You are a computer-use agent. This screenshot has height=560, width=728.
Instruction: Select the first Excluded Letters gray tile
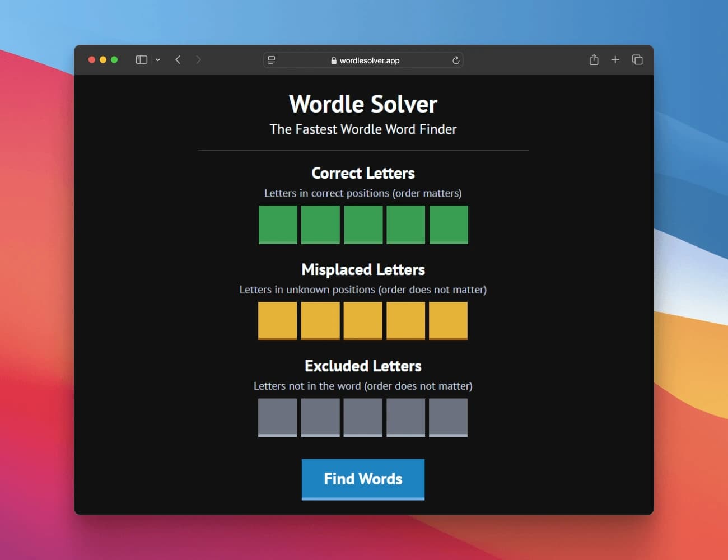(x=277, y=417)
